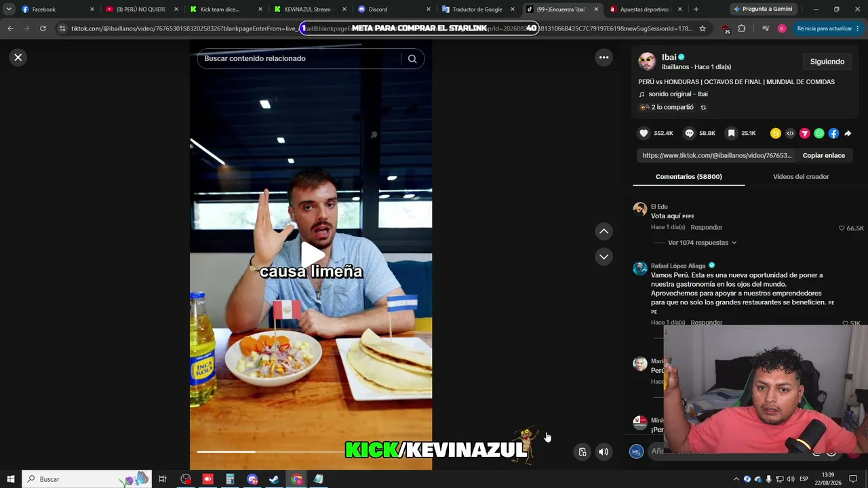Select the TikTok video URL text
This screenshot has height=488, width=868.
click(x=717, y=155)
